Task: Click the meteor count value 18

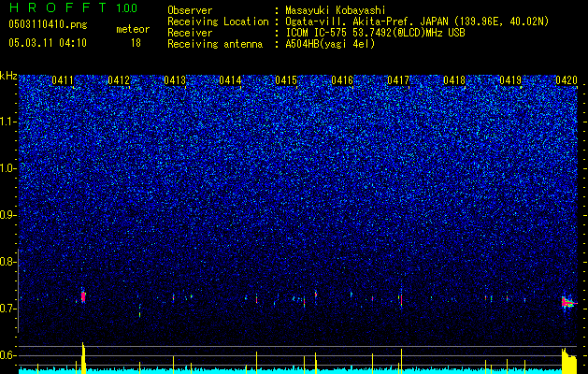Action: tap(136, 43)
